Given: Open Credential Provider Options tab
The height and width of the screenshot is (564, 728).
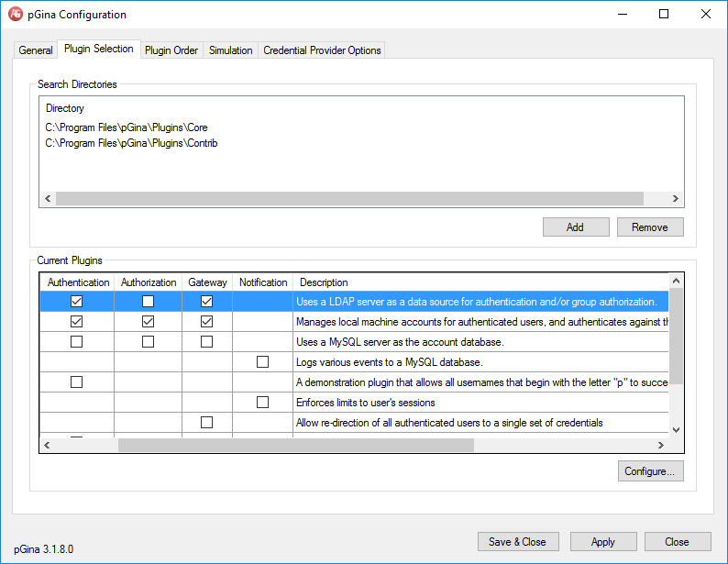Looking at the screenshot, I should (322, 50).
